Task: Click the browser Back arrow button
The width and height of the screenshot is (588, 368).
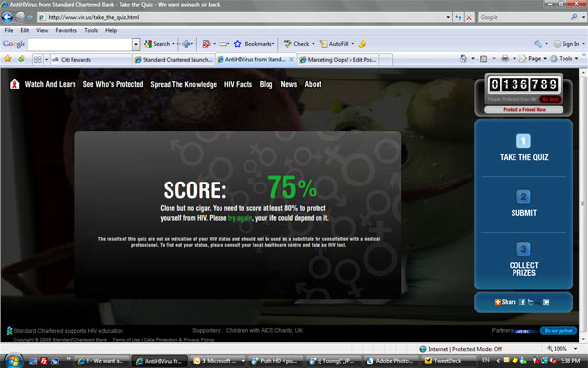Action: pos(7,17)
